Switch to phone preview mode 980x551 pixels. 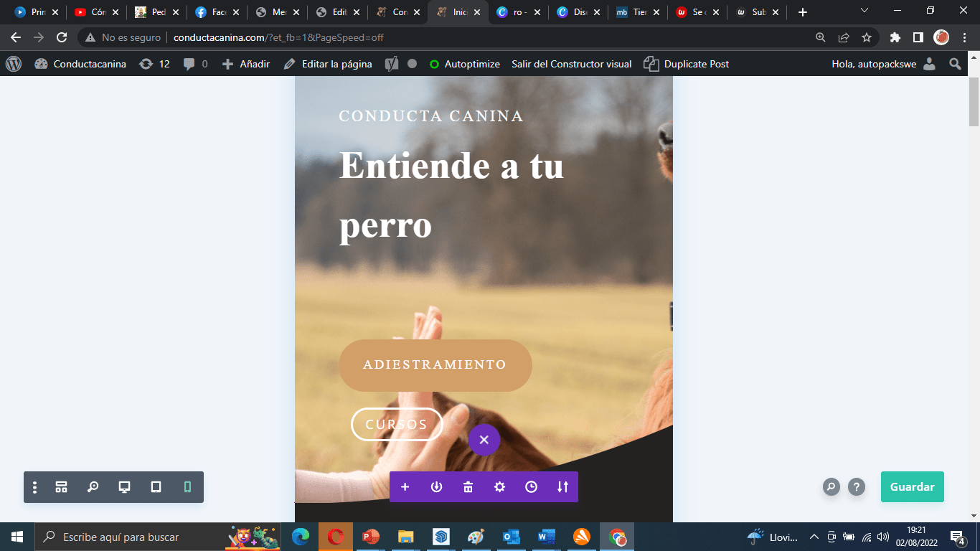coord(187,487)
